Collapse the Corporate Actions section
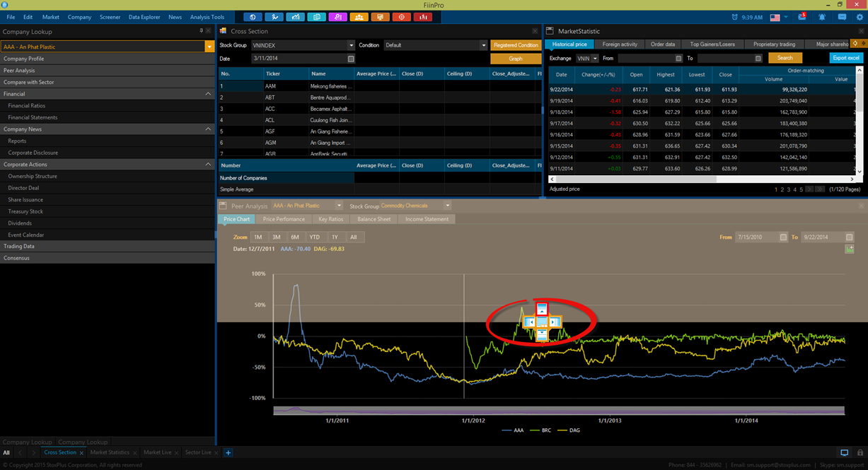The height and width of the screenshot is (470, 868). (208, 165)
